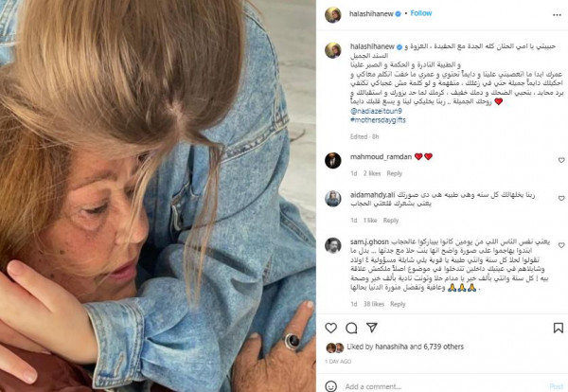Viewport: 568px width, 392px height.
Task: Follow the halashihanew account
Action: pos(421,13)
